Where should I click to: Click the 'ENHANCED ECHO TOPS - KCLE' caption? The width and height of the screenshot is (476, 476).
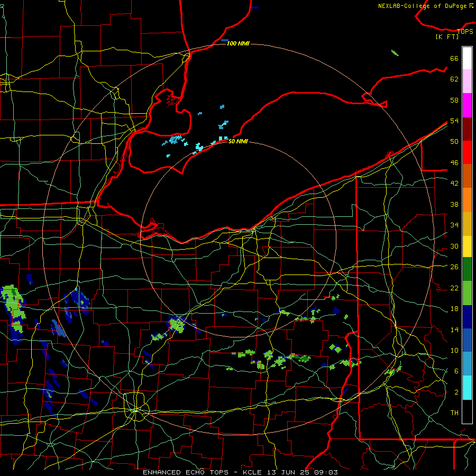click(x=202, y=472)
